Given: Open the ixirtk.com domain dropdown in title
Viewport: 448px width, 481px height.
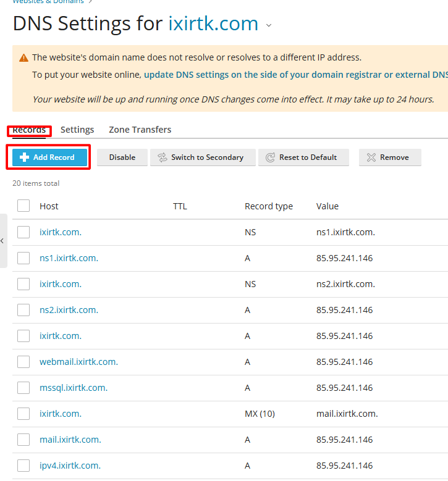Looking at the screenshot, I should [x=268, y=25].
